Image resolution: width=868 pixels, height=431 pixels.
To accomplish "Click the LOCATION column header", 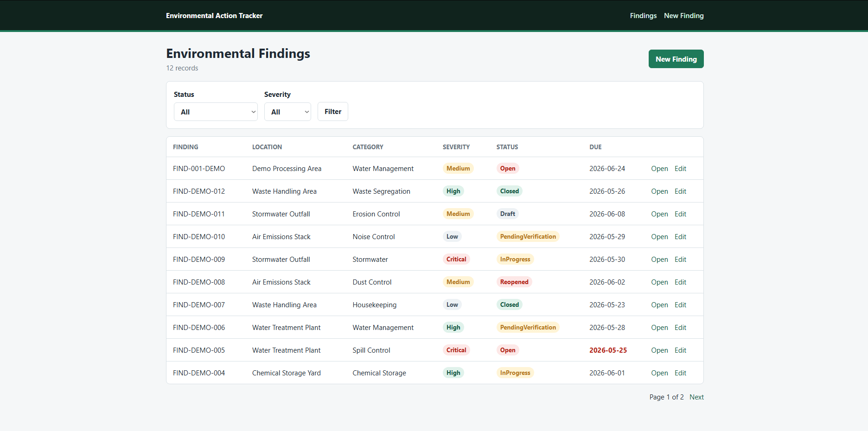I will pos(267,147).
